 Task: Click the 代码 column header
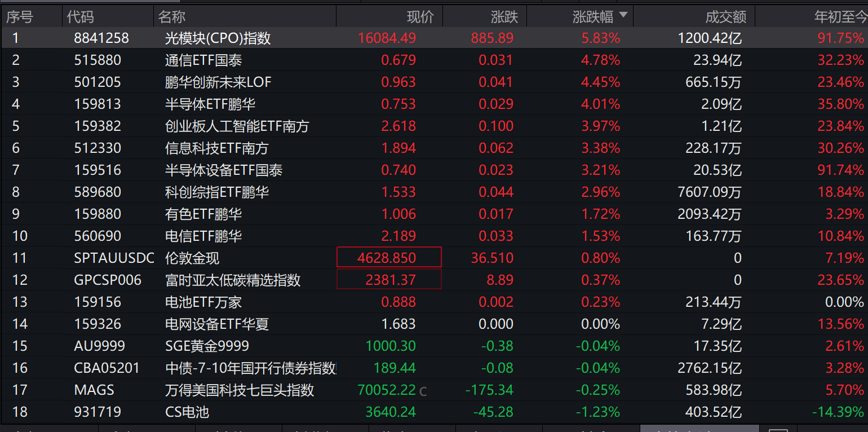(81, 17)
